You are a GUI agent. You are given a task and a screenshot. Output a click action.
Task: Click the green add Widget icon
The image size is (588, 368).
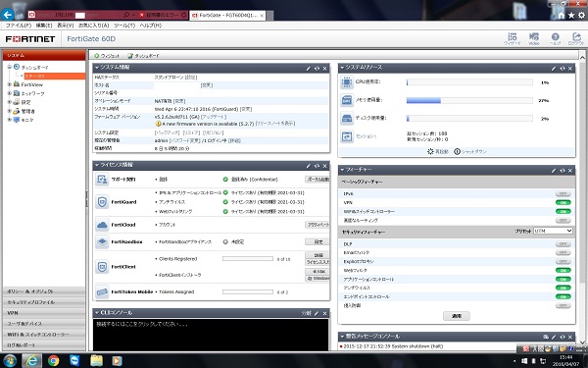tap(96, 56)
